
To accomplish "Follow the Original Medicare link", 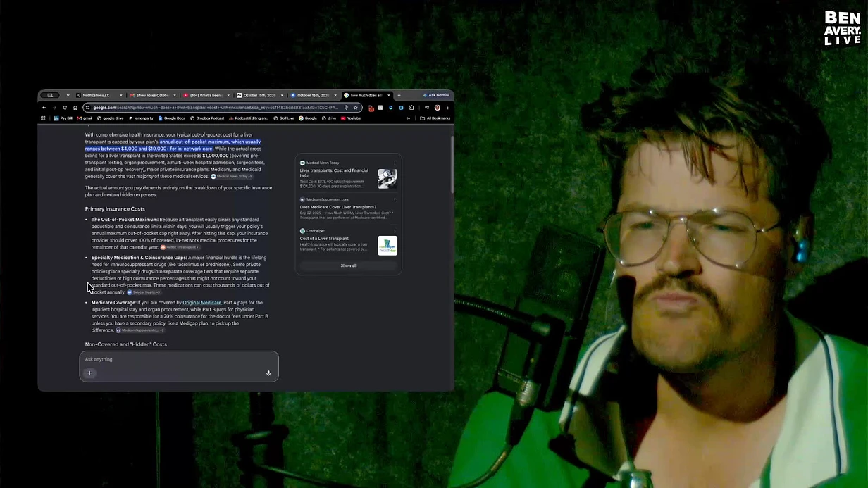I will pos(202,303).
